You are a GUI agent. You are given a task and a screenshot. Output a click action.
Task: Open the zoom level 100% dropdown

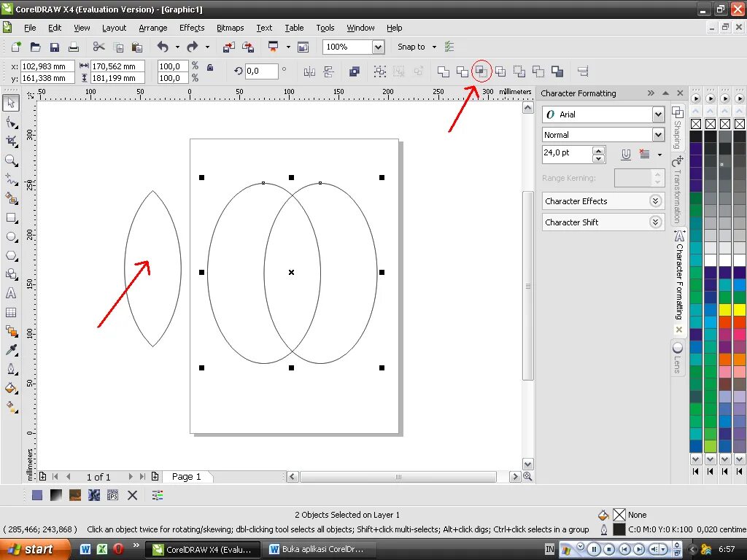coord(379,47)
